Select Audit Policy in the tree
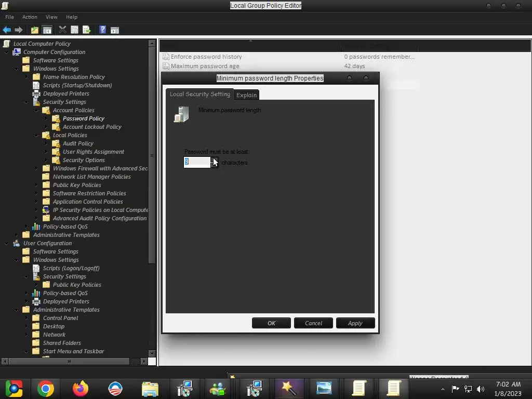Screen dimensions: 532x399 click(78, 143)
